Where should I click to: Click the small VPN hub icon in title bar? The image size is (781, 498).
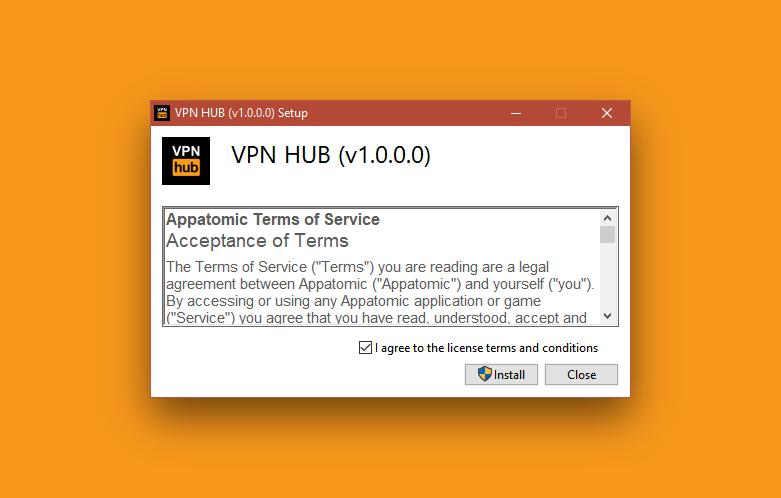tap(162, 113)
